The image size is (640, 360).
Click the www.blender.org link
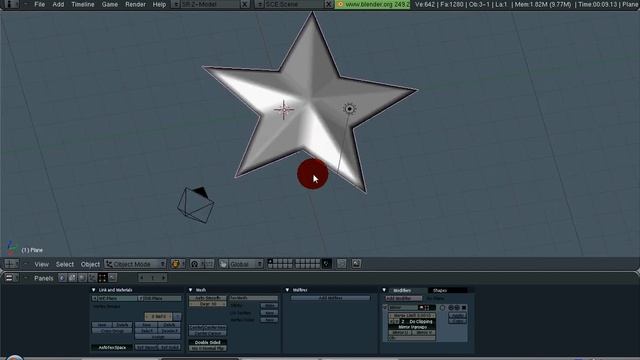pyautogui.click(x=373, y=4)
